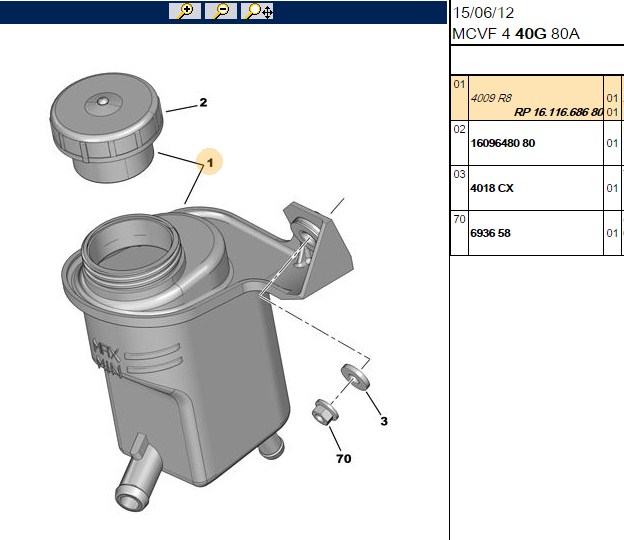Select row index 03 in parts table
624x540 pixels.
click(x=459, y=174)
